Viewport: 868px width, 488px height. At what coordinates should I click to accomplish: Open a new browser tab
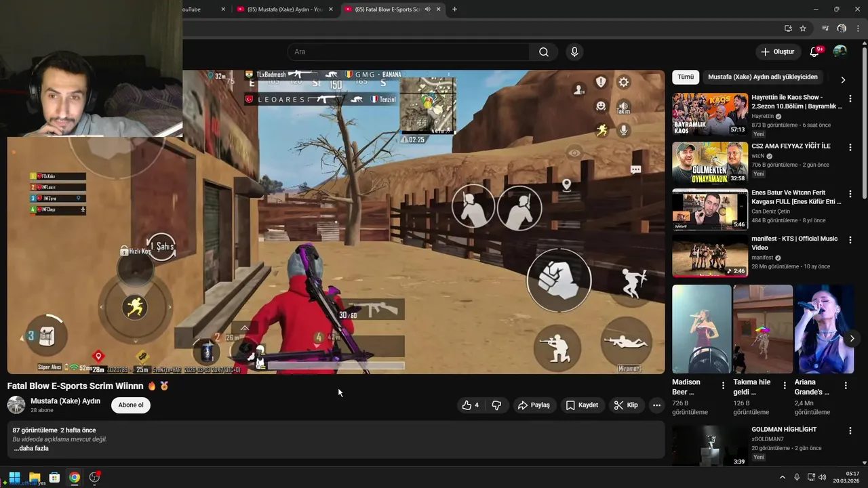pos(454,9)
